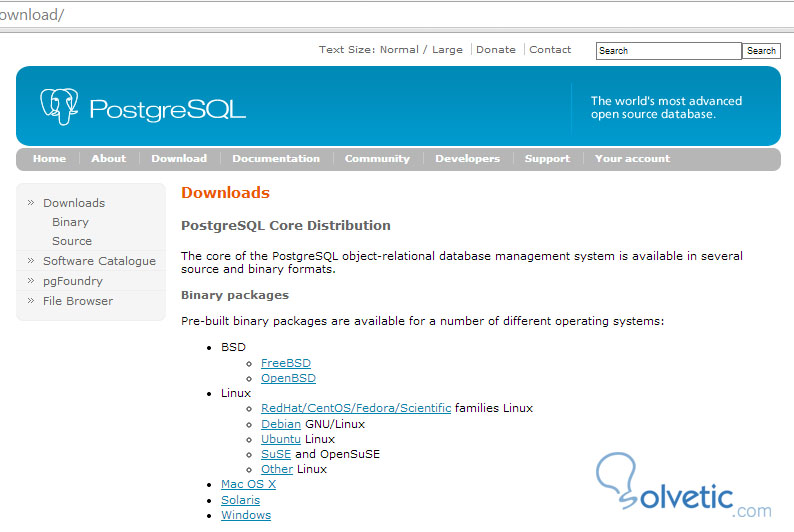Open pgFoundry in the sidebar

tap(72, 281)
